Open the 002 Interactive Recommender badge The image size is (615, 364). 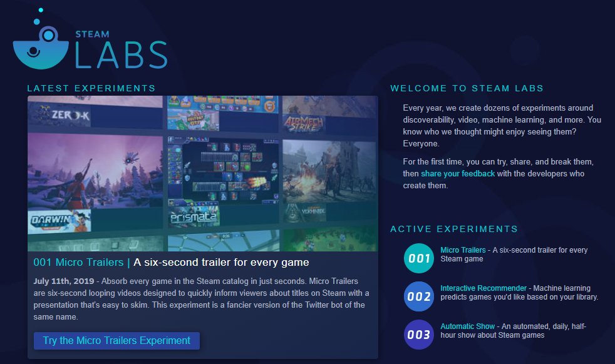419,296
